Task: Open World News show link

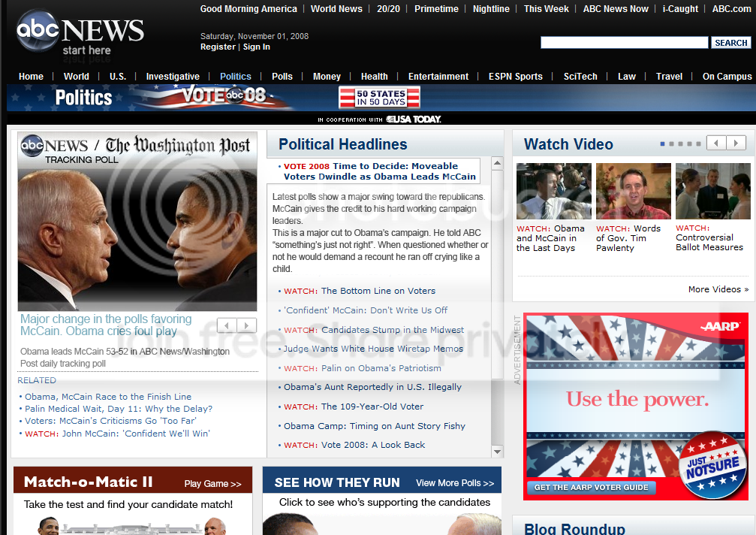Action: point(336,9)
